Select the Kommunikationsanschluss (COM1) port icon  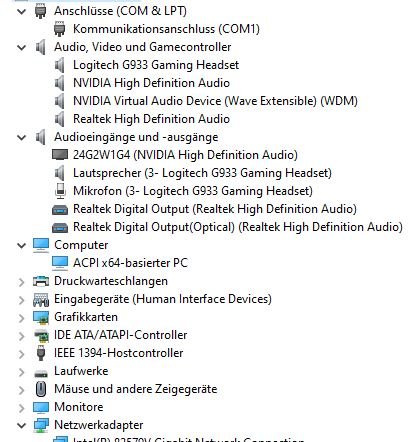pos(60,29)
